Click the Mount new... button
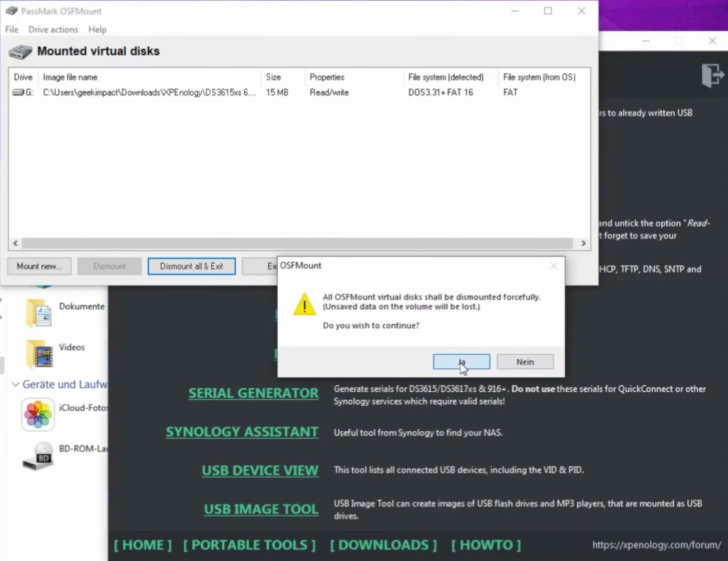 [x=39, y=266]
